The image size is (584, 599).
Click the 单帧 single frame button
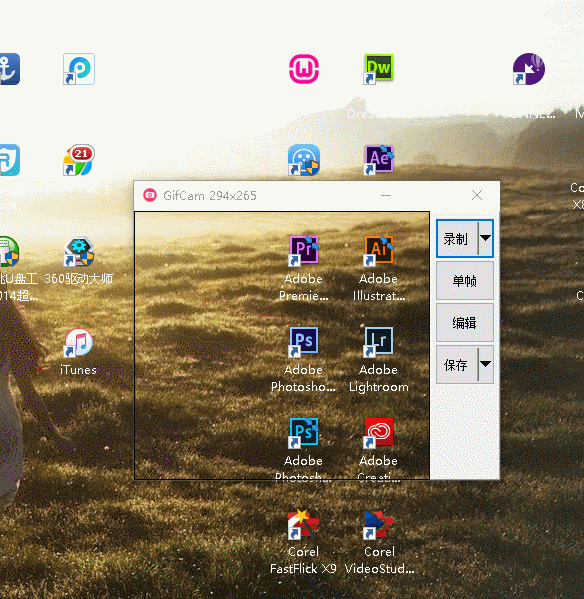pyautogui.click(x=464, y=281)
